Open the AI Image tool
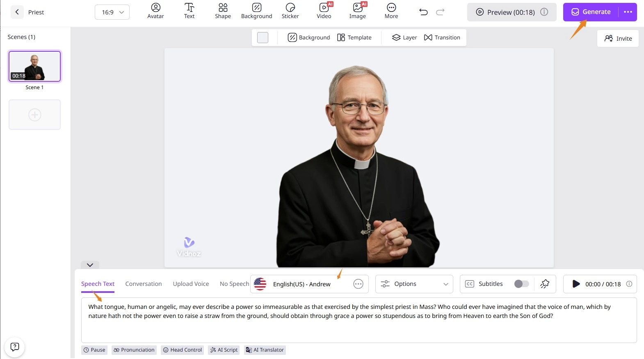 click(x=358, y=12)
